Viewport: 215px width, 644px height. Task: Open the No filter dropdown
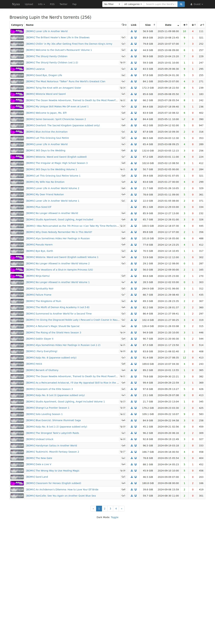[x=112, y=4]
